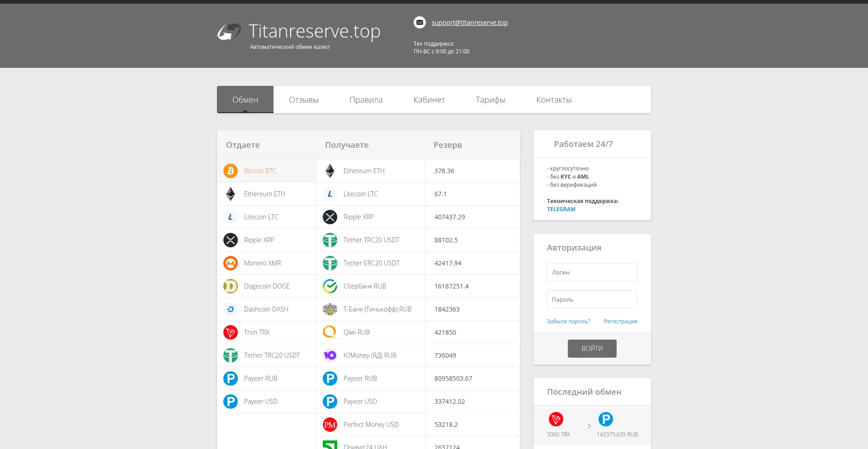Viewport: 868px width, 449px height.
Task: Switch to the Отзывы tab
Action: (304, 99)
